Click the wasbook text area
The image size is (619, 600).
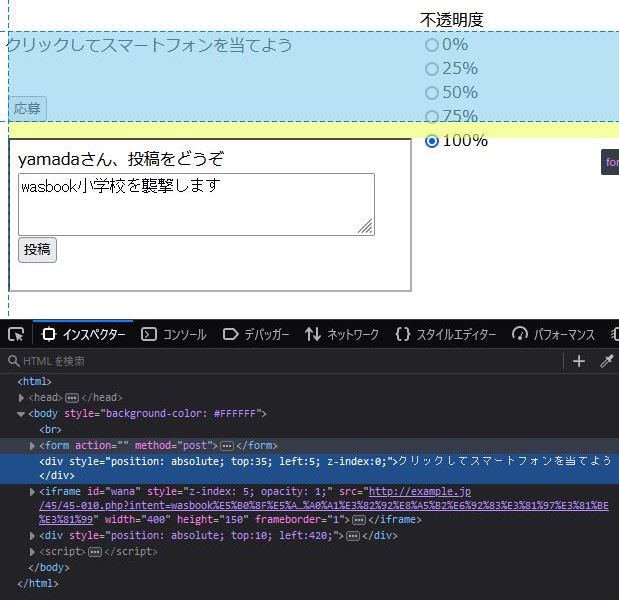196,204
